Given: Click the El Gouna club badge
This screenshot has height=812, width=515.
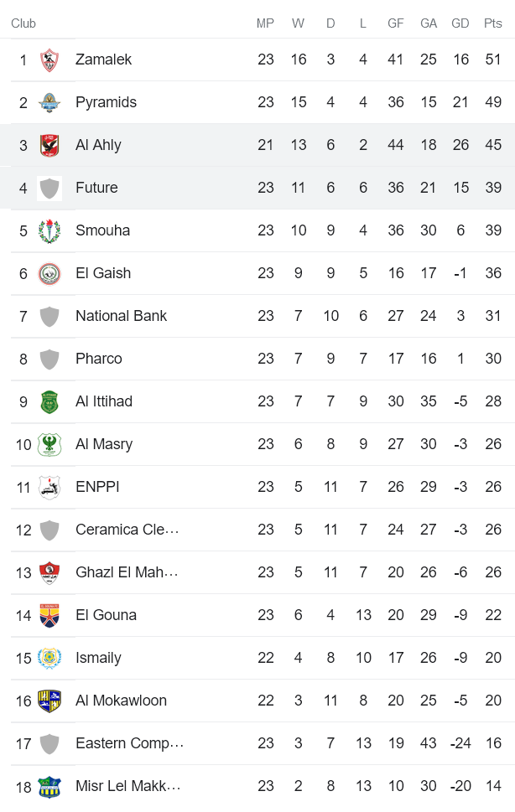Looking at the screenshot, I should tap(50, 615).
